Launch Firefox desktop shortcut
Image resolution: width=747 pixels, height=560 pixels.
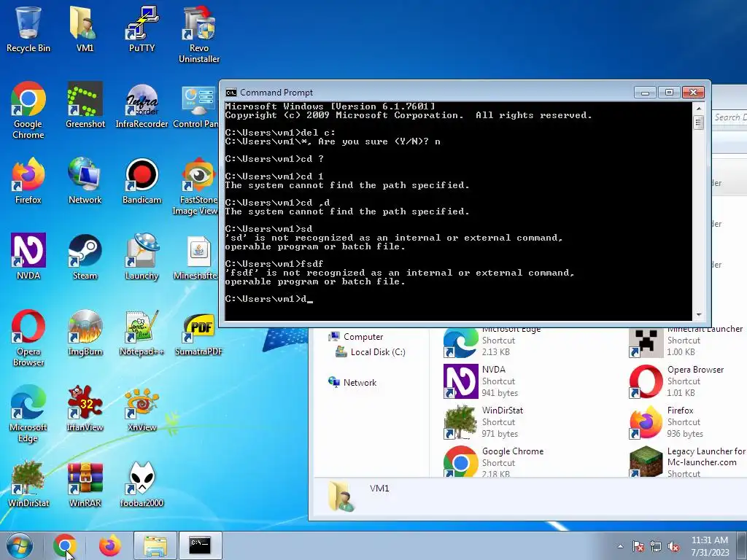pos(28,180)
